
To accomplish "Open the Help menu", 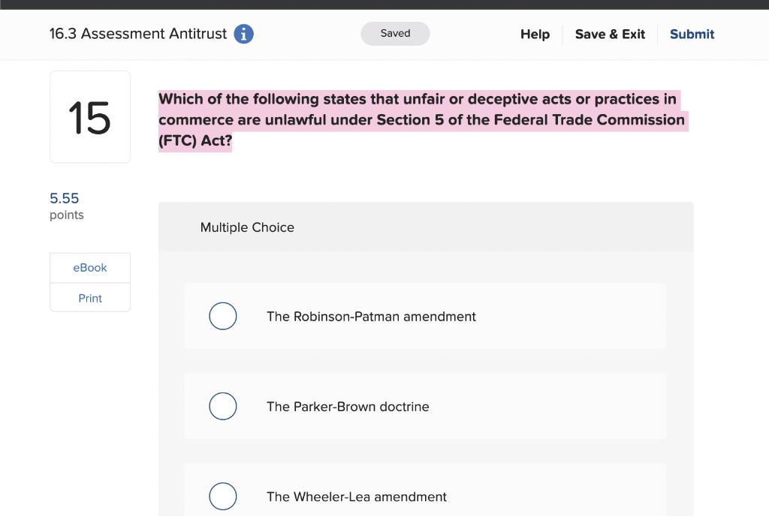I will (x=535, y=34).
